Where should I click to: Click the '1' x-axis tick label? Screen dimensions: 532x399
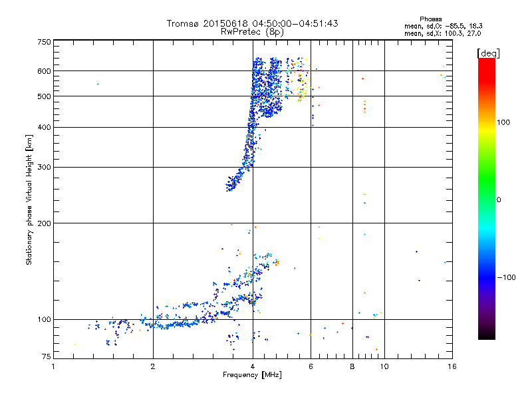(x=53, y=366)
